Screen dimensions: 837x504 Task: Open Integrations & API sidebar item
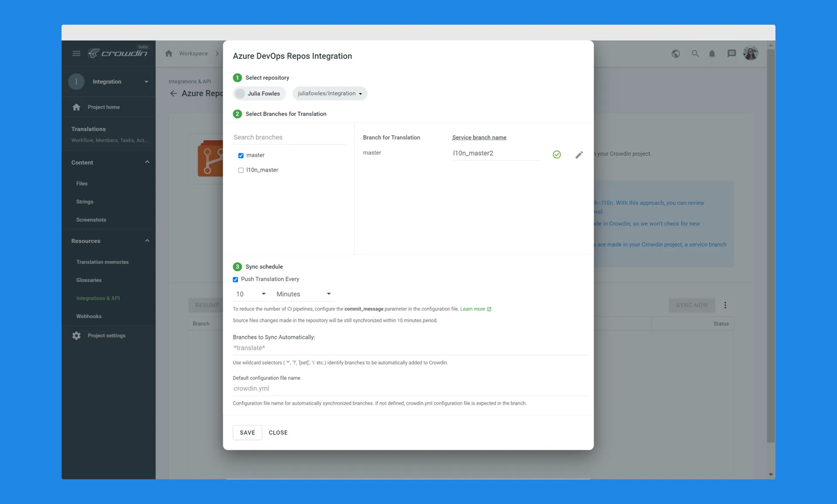pyautogui.click(x=98, y=298)
